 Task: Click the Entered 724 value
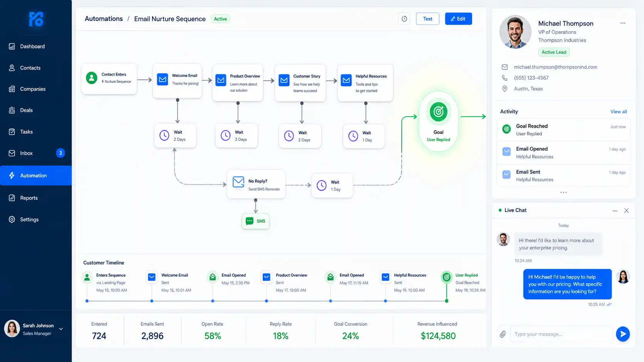(x=99, y=336)
